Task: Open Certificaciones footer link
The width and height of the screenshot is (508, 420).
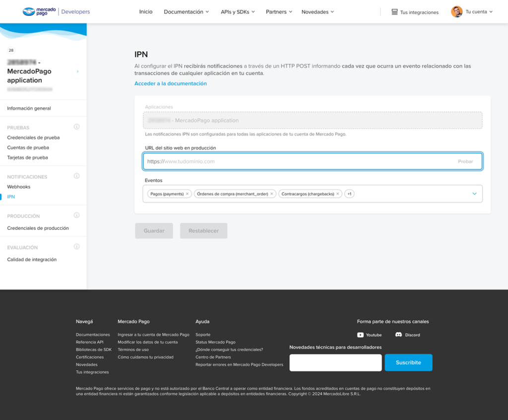Action: [x=90, y=357]
